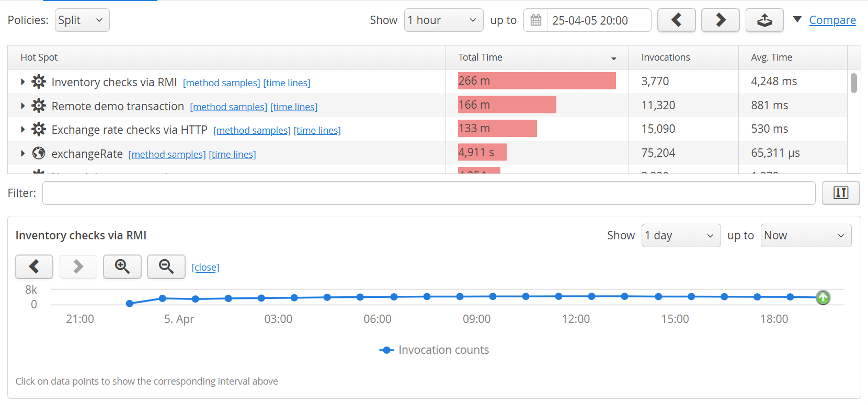The width and height of the screenshot is (868, 405).
Task: Open the 1 hour interval dropdown
Action: [x=443, y=20]
